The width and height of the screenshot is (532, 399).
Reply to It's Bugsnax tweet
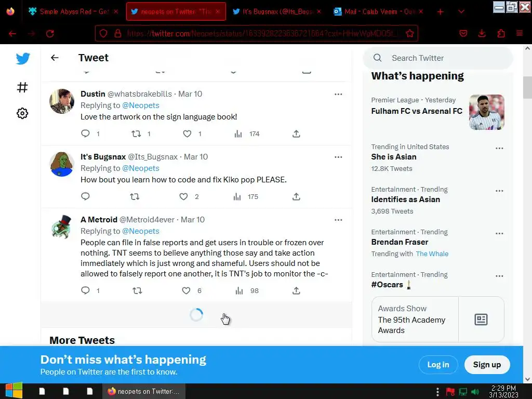tap(85, 196)
